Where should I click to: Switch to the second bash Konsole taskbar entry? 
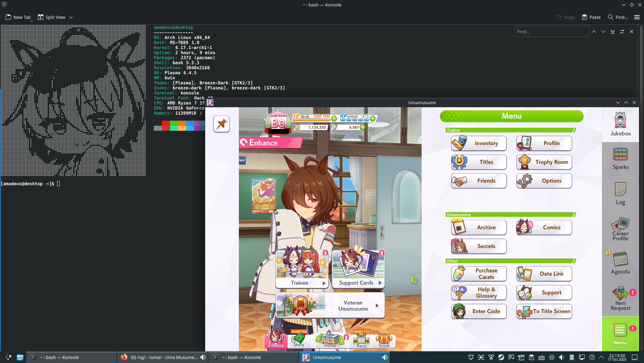[x=253, y=357]
